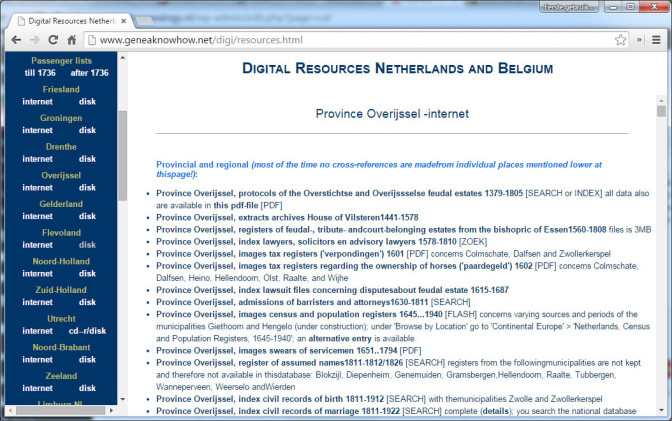This screenshot has height=421, width=672.
Task: Open Friesland internet resources in sidebar
Action: click(38, 101)
